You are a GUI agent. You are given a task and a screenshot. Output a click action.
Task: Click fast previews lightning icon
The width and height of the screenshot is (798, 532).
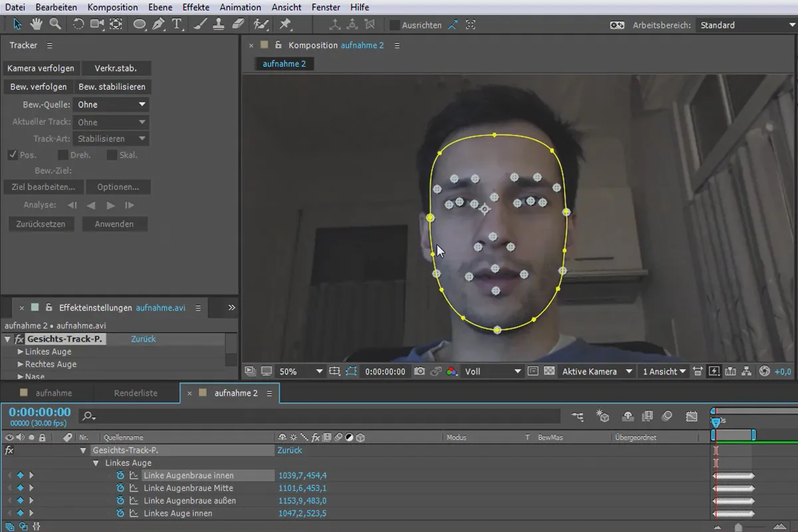pos(715,371)
